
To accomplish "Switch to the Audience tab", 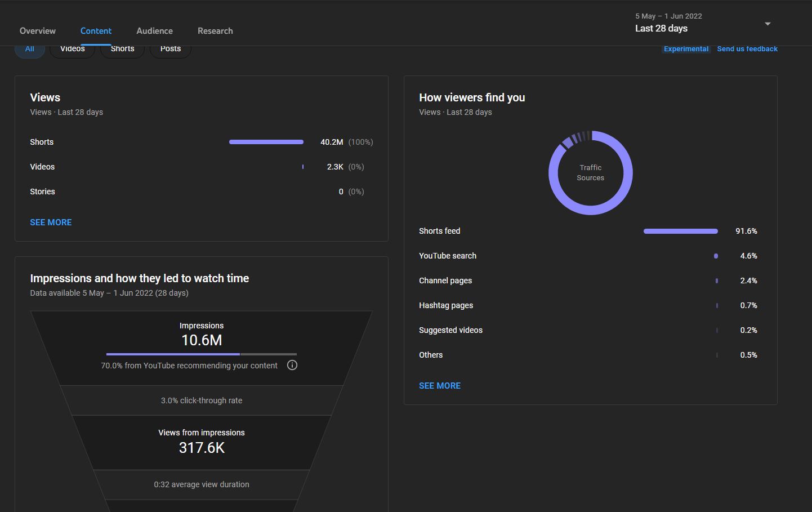I will [154, 31].
